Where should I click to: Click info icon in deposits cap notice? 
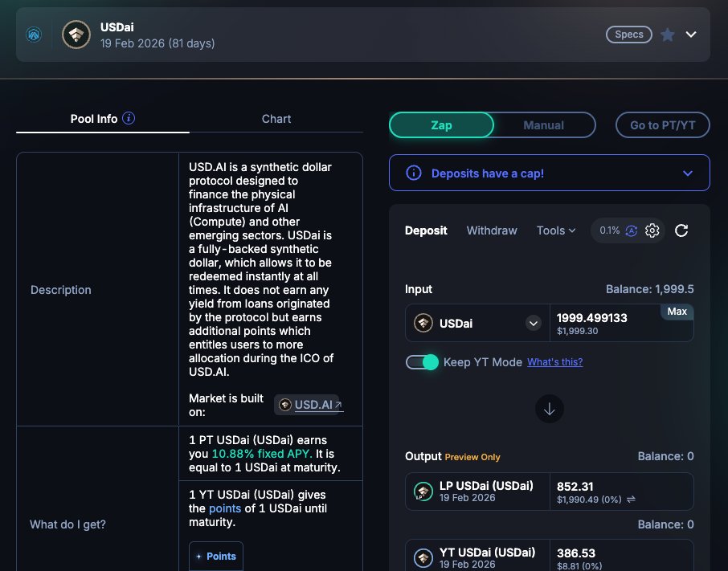click(x=414, y=173)
